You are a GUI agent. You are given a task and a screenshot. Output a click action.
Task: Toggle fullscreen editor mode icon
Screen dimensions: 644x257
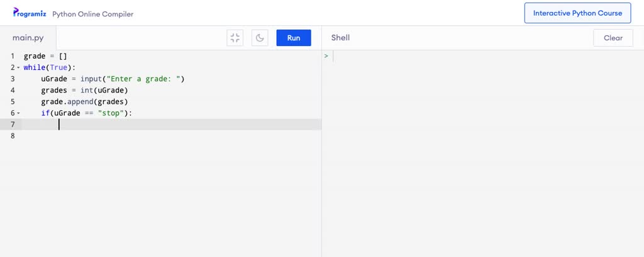click(x=235, y=38)
